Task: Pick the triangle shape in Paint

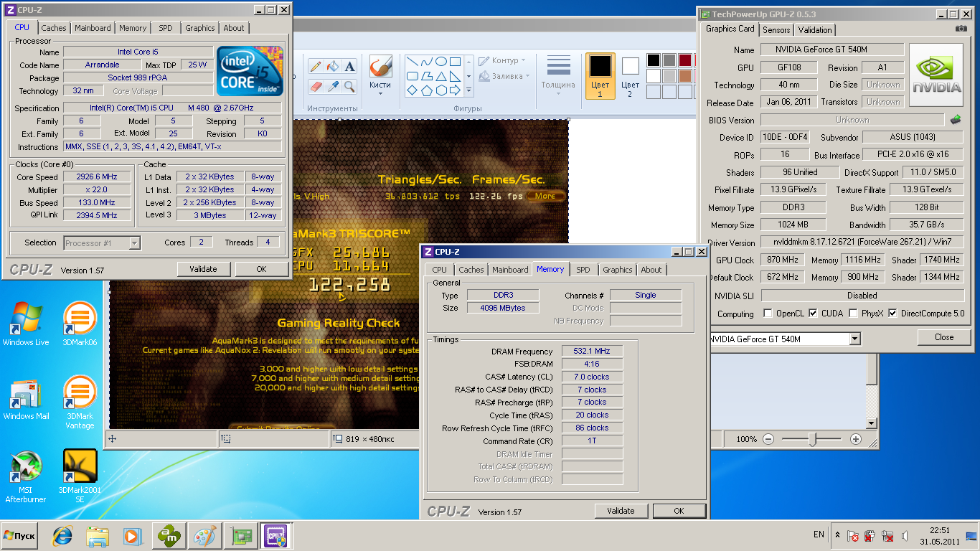Action: tap(441, 76)
